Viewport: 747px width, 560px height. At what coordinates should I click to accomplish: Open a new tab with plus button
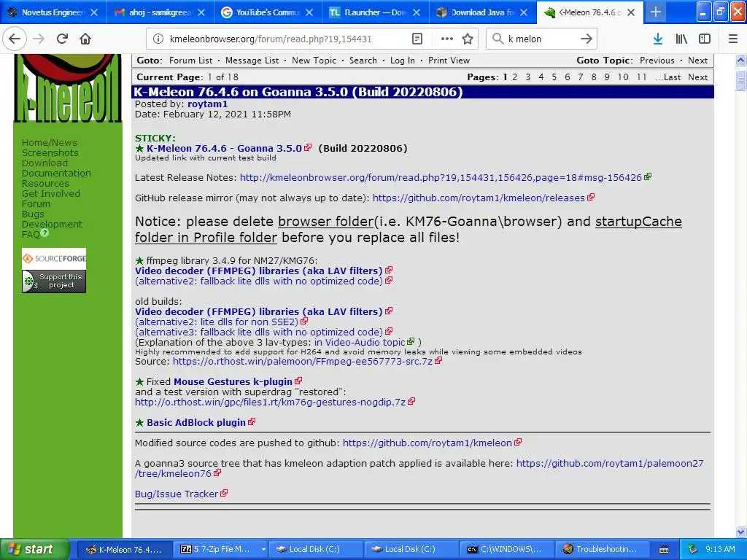click(x=656, y=12)
